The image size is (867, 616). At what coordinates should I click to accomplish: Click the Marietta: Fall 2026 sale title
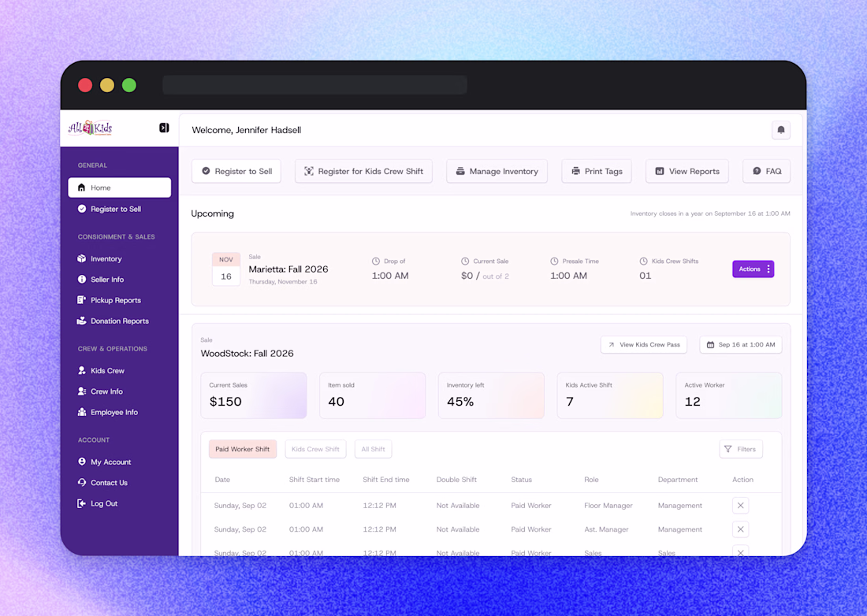[288, 269]
